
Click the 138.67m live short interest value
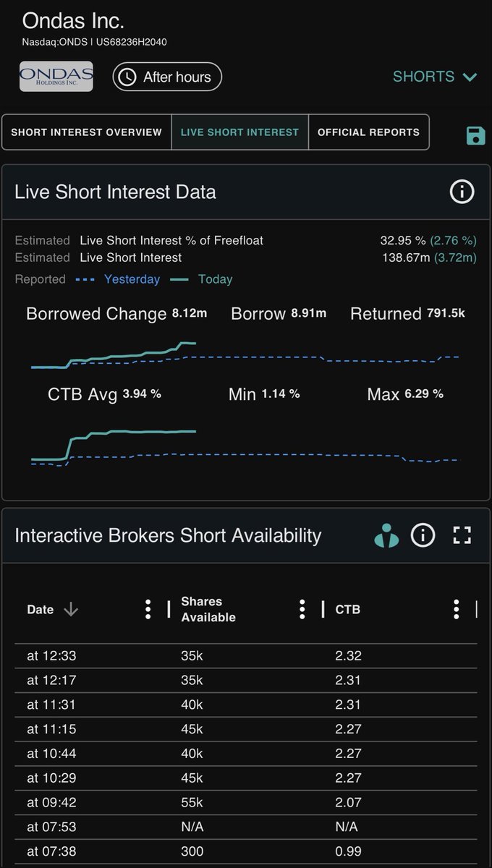pyautogui.click(x=405, y=258)
